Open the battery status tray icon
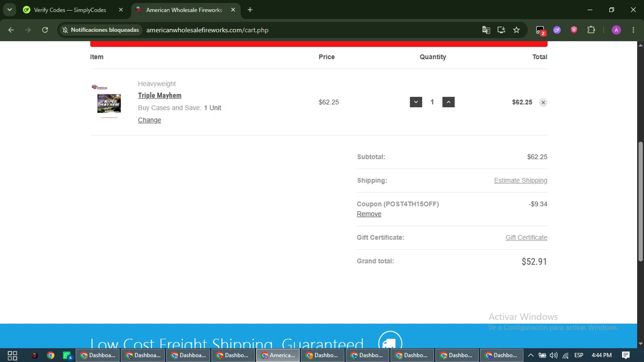This screenshot has height=362, width=644. coord(542,356)
